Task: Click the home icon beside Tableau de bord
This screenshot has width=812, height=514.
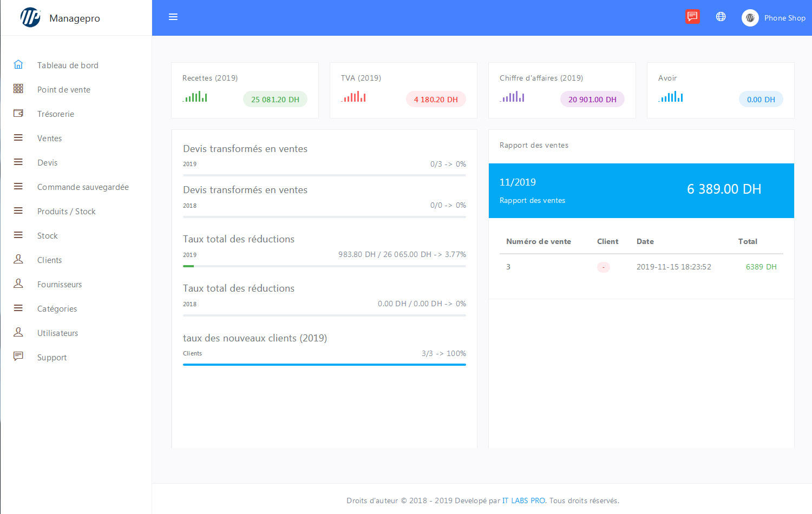Action: (18, 65)
